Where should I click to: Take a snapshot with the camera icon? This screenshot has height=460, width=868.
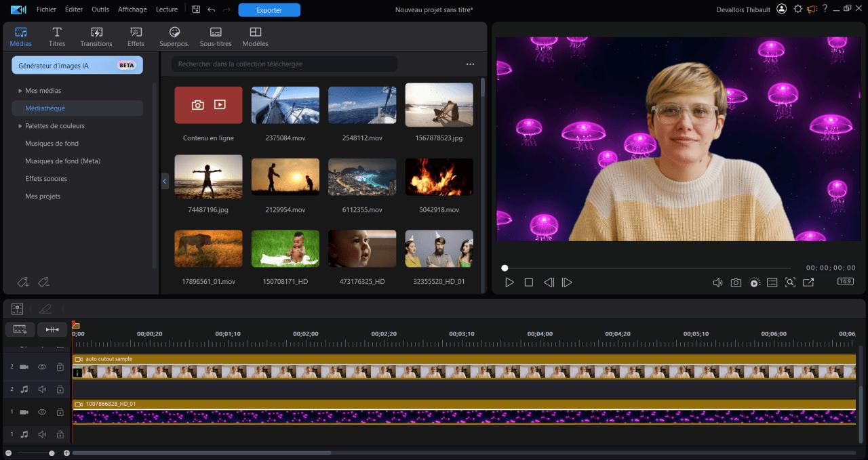point(736,283)
